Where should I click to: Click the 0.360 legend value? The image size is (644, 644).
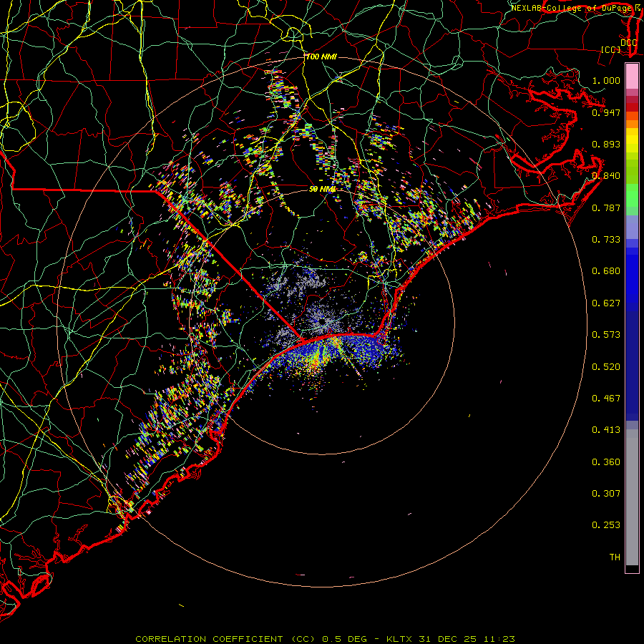click(606, 462)
